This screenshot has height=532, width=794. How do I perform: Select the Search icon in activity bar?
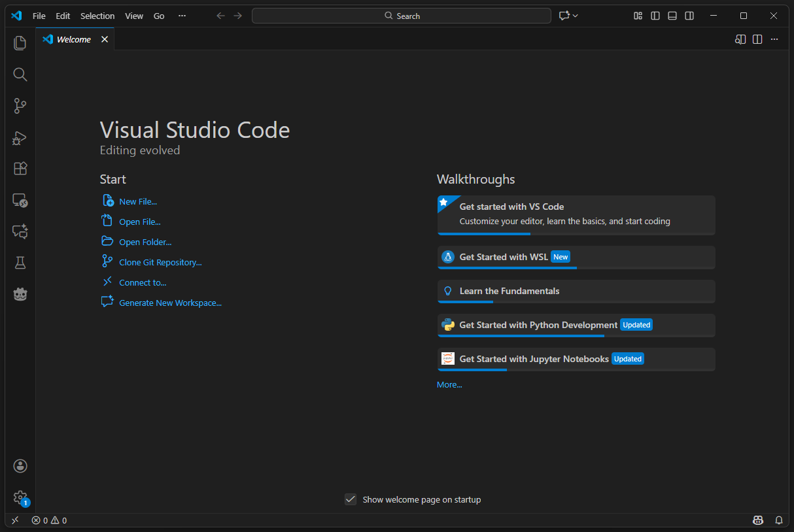click(x=20, y=74)
